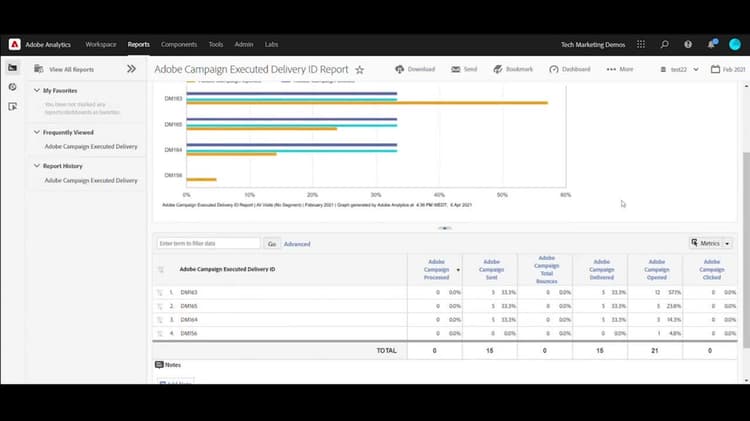This screenshot has height=421, width=750.
Task: Open the third left sidebar icon
Action: pyautogui.click(x=12, y=106)
